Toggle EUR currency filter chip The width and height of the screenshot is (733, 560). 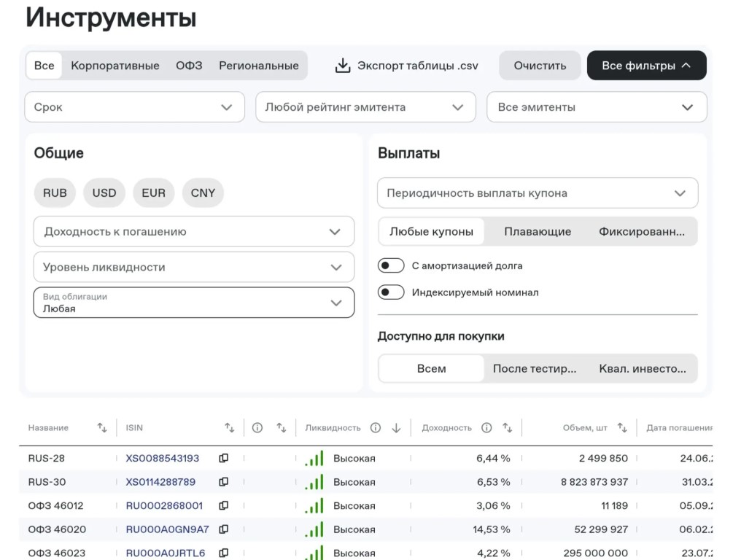(x=154, y=192)
